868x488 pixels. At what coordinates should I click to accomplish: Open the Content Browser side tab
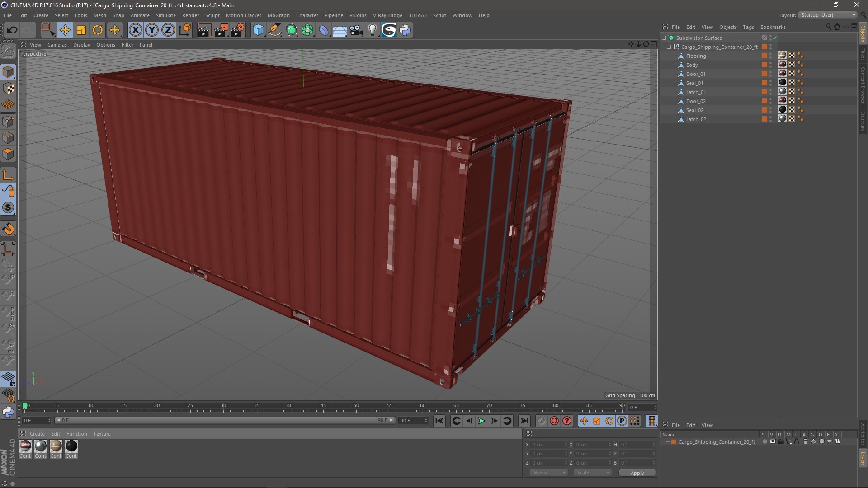click(x=863, y=84)
